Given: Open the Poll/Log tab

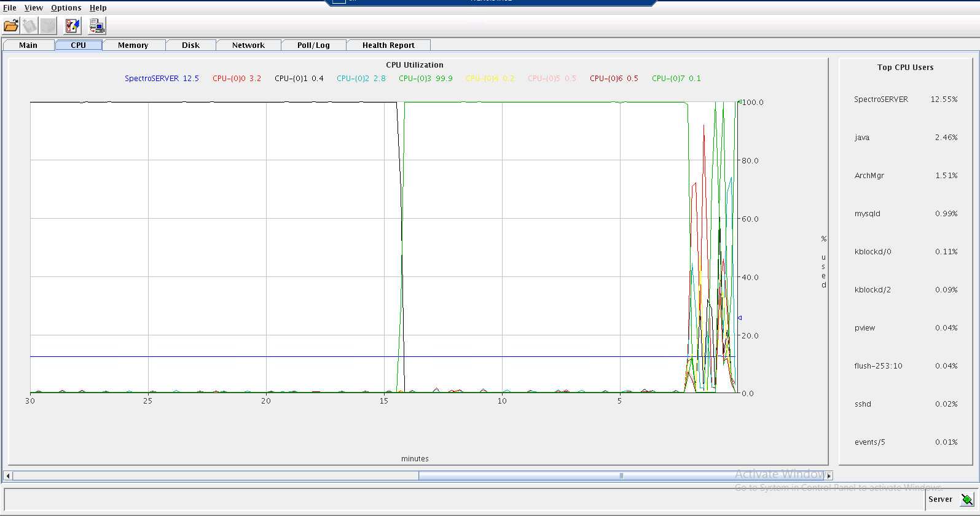Looking at the screenshot, I should (313, 45).
